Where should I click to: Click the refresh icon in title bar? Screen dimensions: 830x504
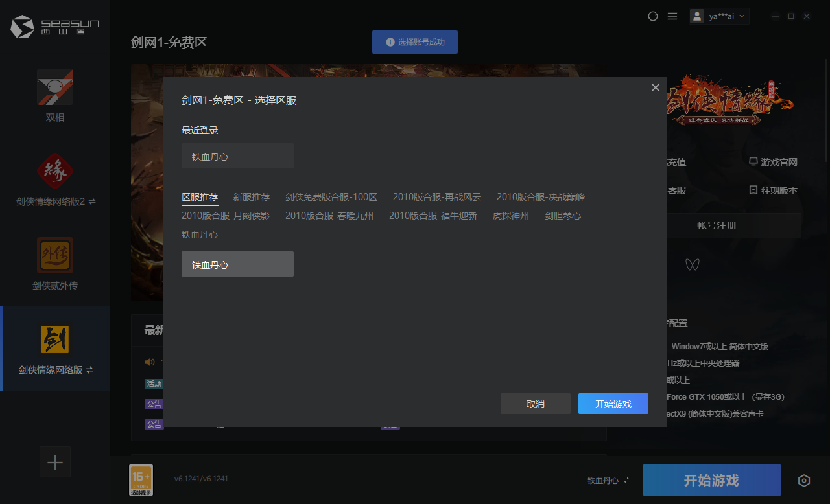tap(653, 16)
